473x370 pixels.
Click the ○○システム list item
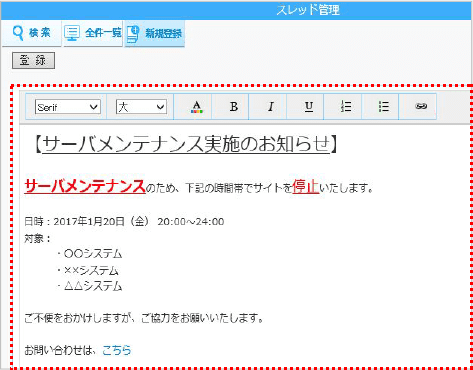93,254
